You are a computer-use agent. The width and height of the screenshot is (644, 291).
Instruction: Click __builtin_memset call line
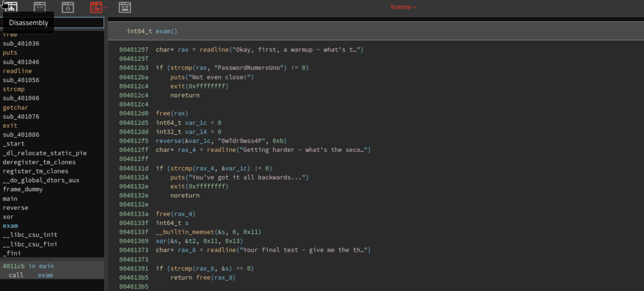point(208,232)
